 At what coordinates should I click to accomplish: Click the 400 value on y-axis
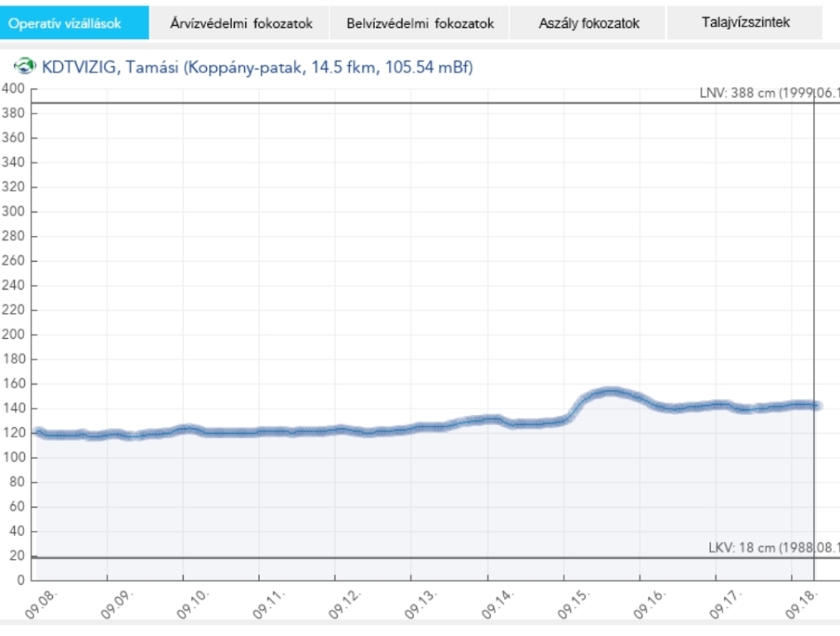[14, 89]
